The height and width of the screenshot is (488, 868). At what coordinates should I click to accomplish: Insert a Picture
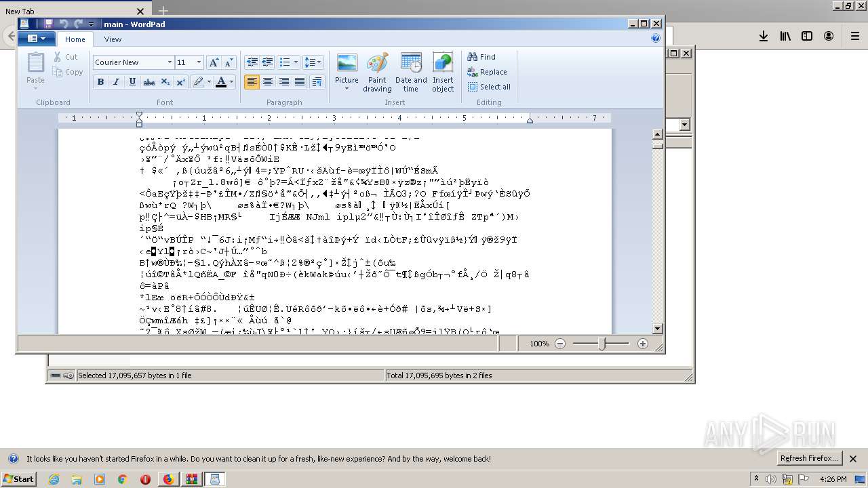[x=347, y=72]
